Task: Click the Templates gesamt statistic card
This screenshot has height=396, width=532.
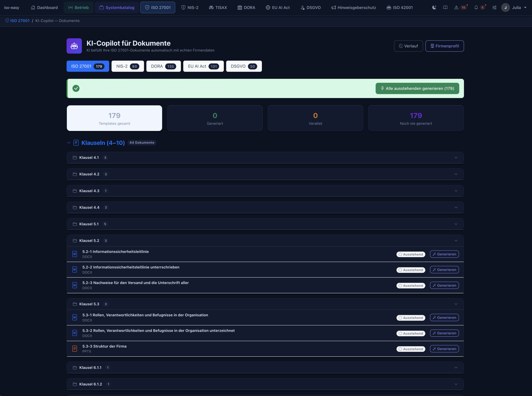Action: pyautogui.click(x=115, y=118)
